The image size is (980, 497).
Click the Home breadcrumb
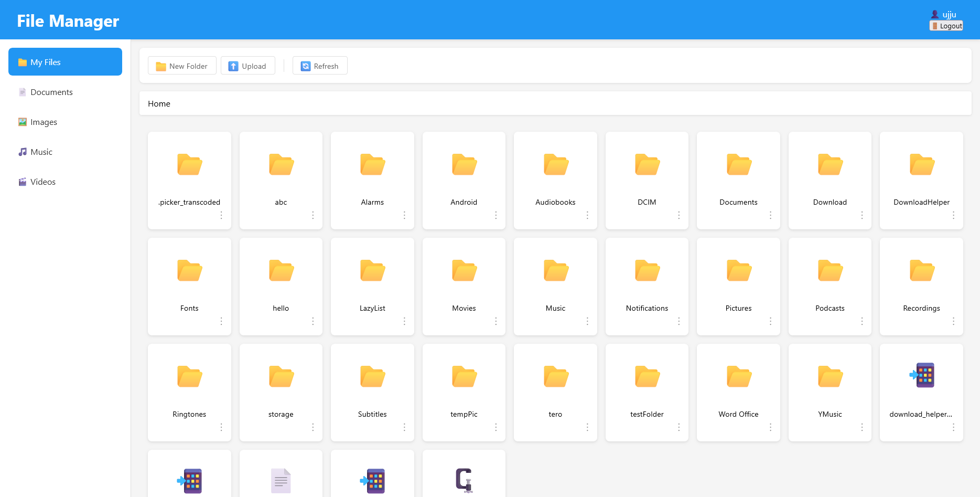[159, 104]
